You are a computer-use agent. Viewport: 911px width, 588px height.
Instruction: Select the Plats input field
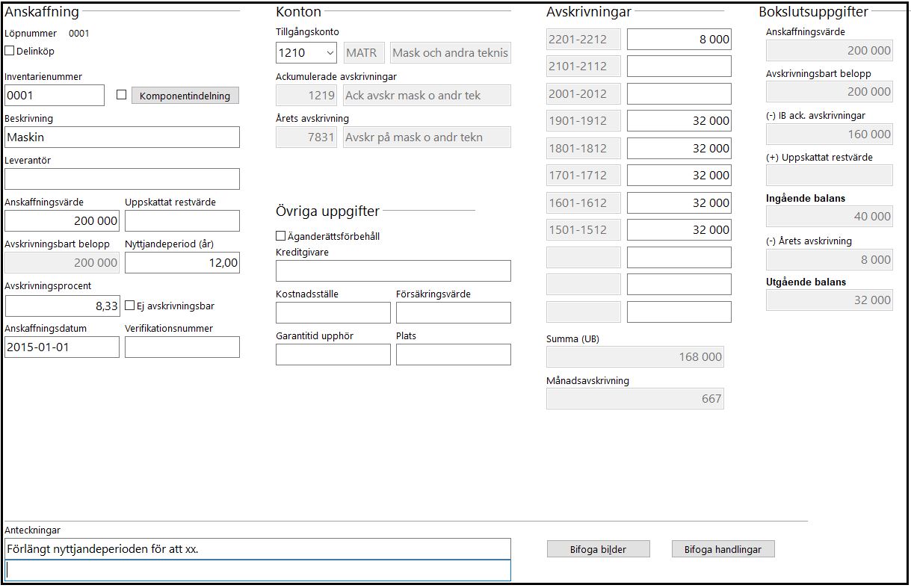(x=454, y=355)
